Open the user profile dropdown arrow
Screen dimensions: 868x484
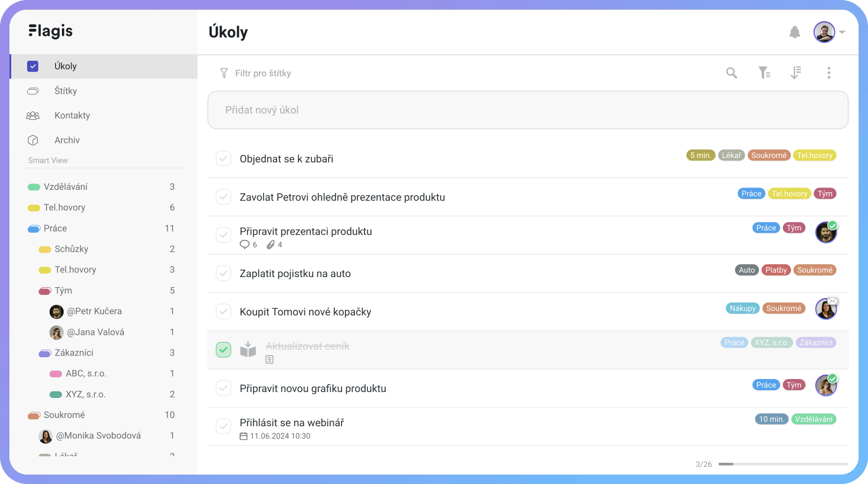coord(843,32)
